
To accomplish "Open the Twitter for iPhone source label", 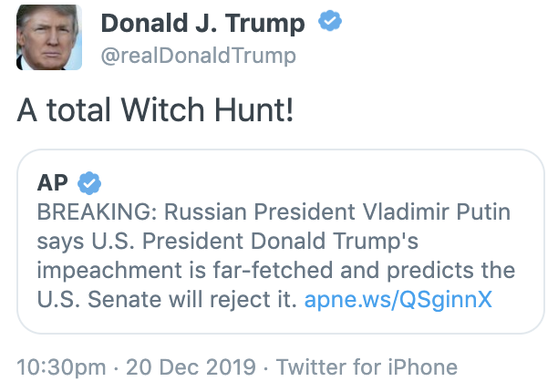I will point(367,367).
